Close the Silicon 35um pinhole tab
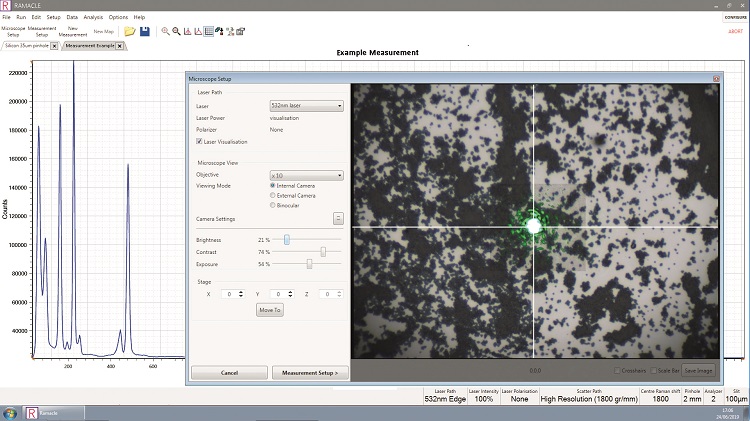This screenshot has width=750, height=421. click(54, 46)
